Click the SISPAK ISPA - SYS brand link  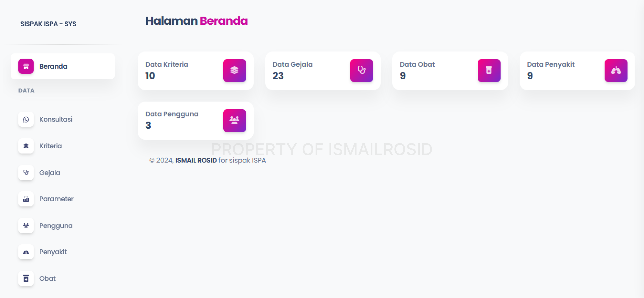tap(48, 24)
